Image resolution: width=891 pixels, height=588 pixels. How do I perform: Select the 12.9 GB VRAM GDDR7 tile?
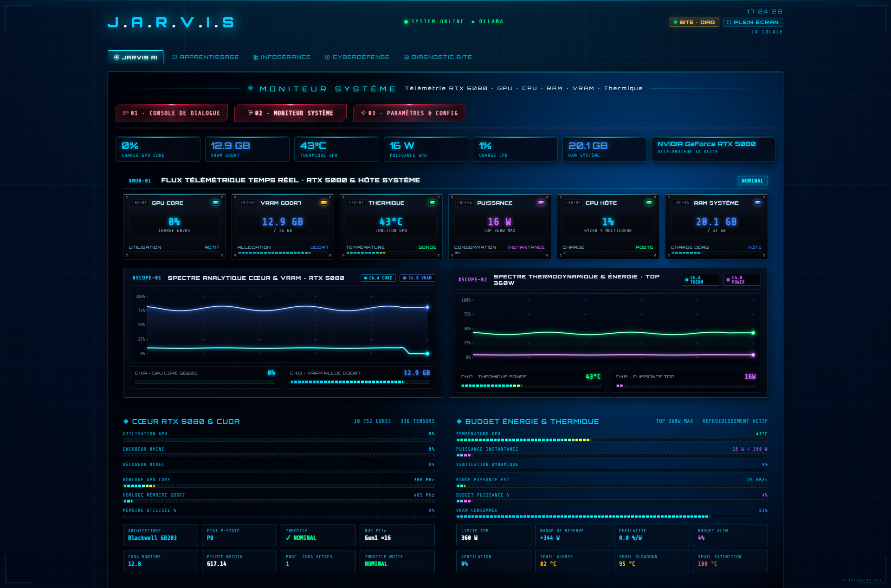point(247,149)
